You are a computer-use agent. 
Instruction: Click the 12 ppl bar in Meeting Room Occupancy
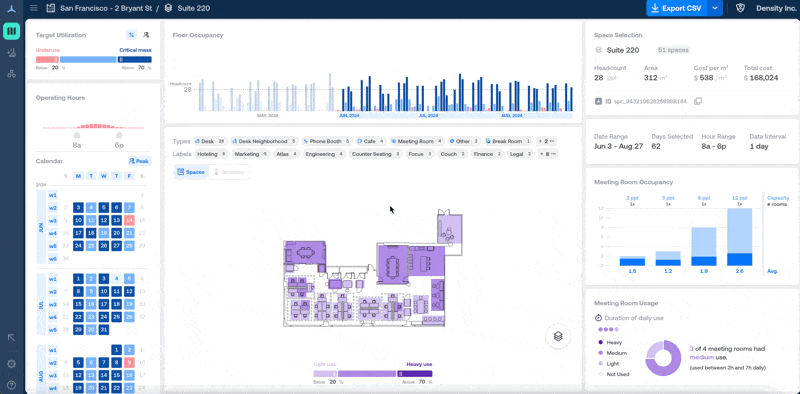[740, 237]
